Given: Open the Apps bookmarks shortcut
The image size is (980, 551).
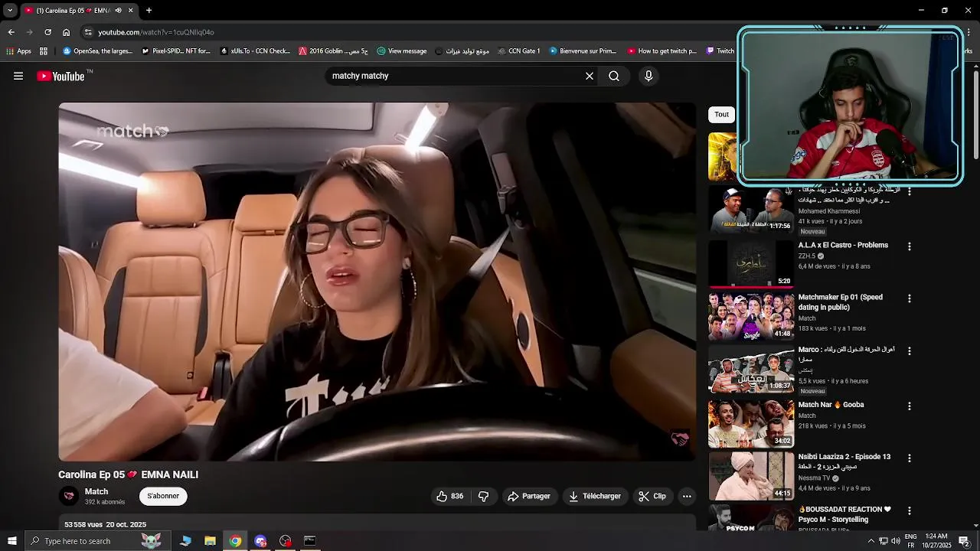Looking at the screenshot, I should [x=18, y=51].
